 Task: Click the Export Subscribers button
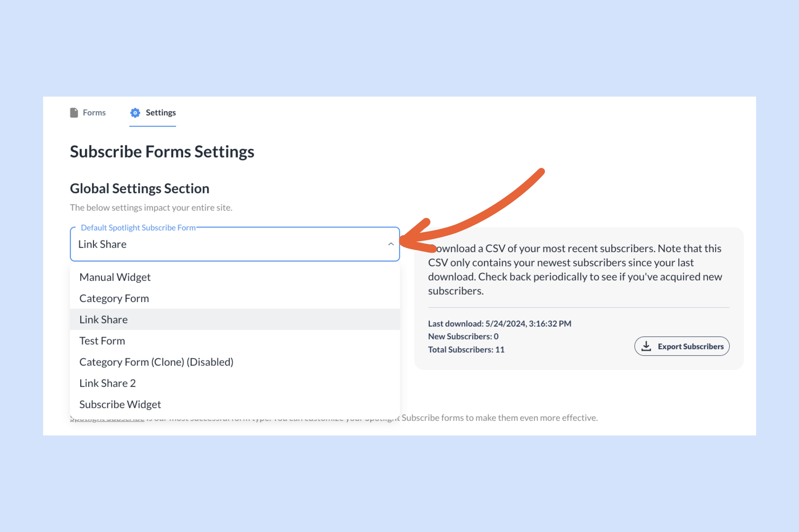click(682, 346)
